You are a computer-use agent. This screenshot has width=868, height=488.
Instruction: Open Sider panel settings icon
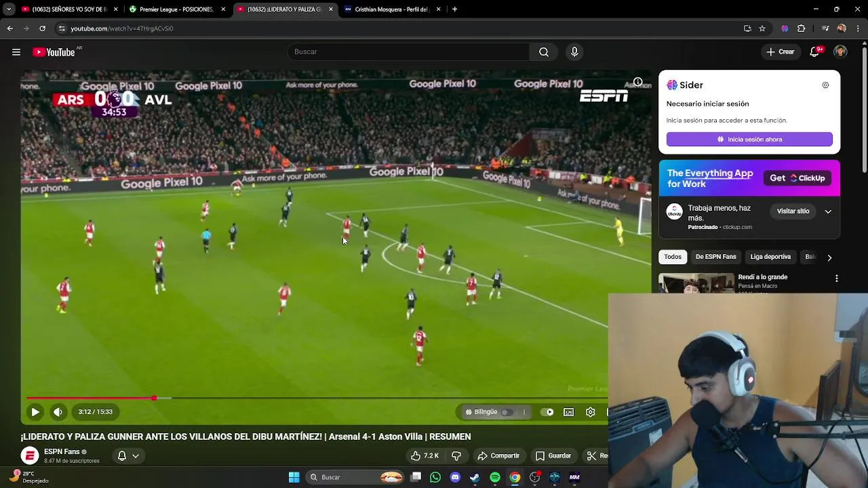pos(825,85)
